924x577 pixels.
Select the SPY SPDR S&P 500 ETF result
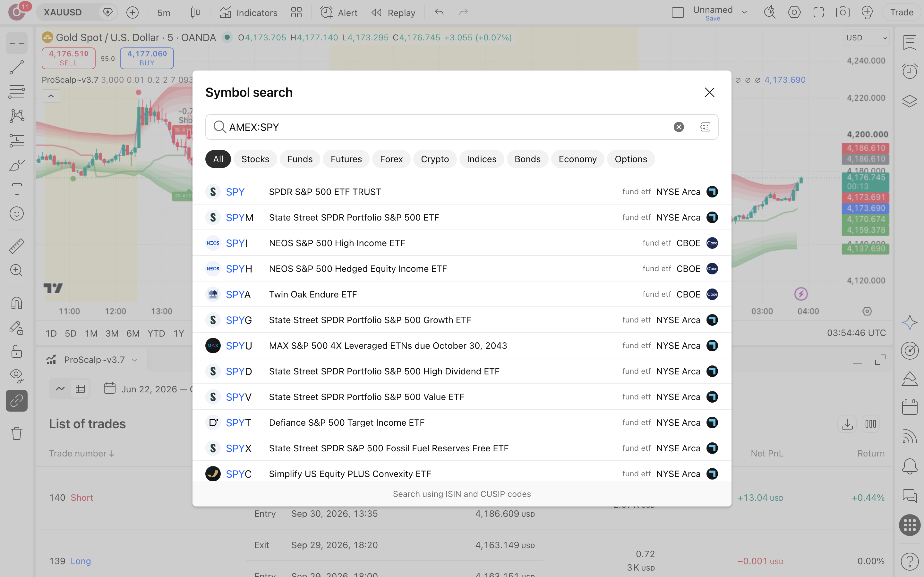(462, 192)
